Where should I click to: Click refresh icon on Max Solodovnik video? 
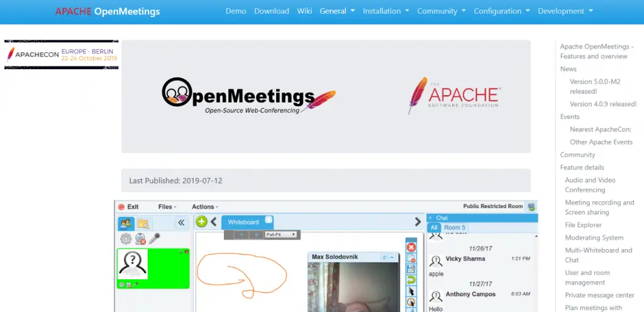pos(384,257)
